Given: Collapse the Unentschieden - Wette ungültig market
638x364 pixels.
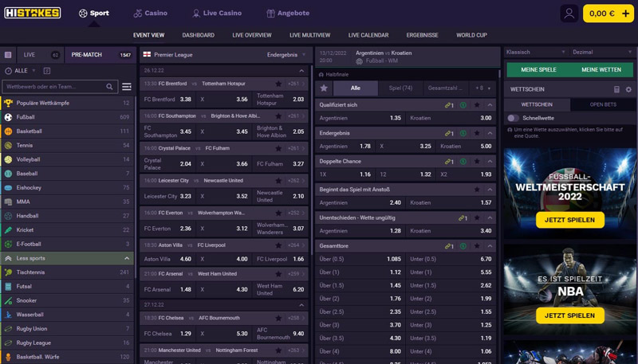Looking at the screenshot, I should point(490,217).
